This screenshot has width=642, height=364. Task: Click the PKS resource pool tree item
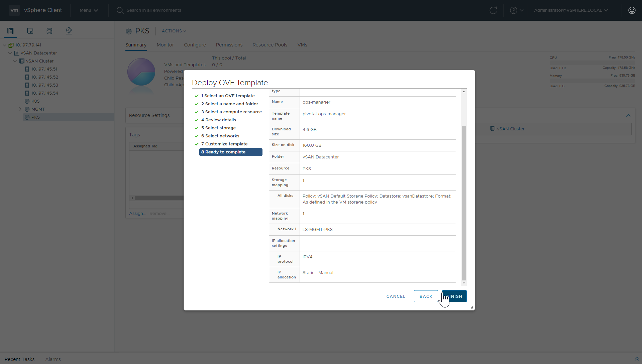pos(35,117)
